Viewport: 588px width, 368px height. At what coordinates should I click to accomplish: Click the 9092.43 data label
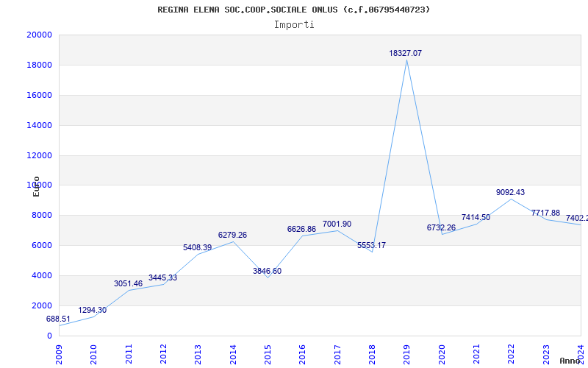point(510,192)
